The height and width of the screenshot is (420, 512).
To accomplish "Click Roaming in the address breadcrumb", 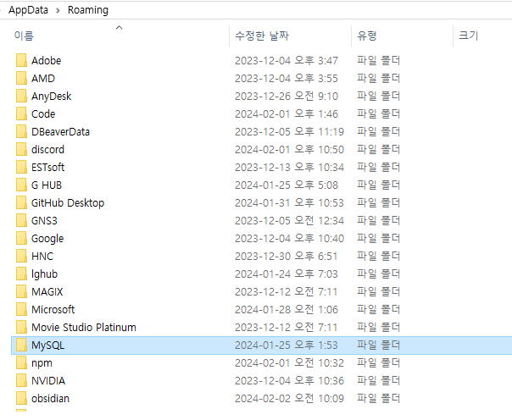I will [x=88, y=10].
